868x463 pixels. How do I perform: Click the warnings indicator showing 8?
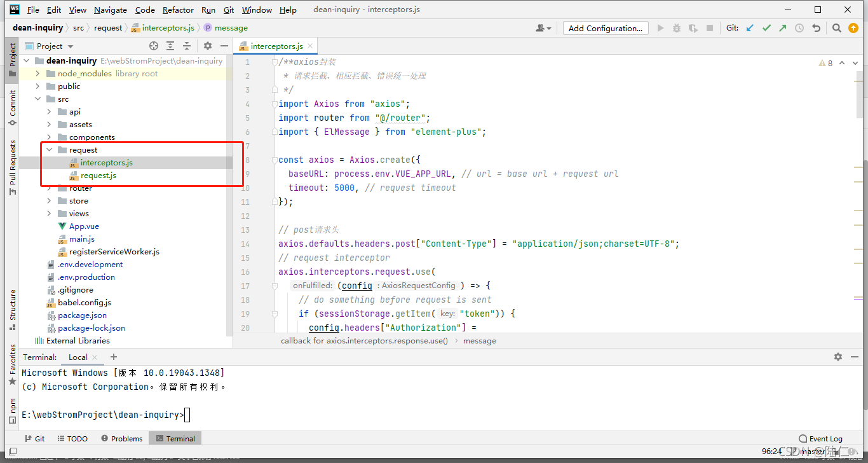point(825,63)
